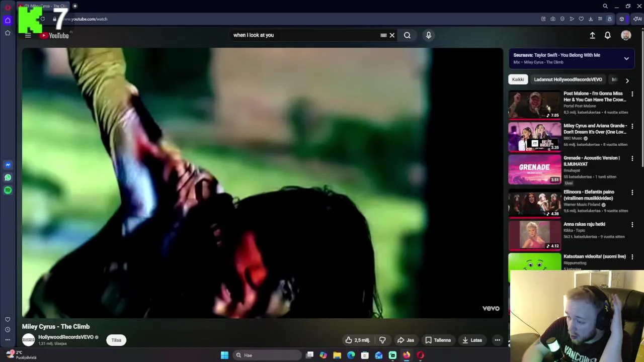
Task: Open YouTube notifications bell
Action: [x=608, y=35]
